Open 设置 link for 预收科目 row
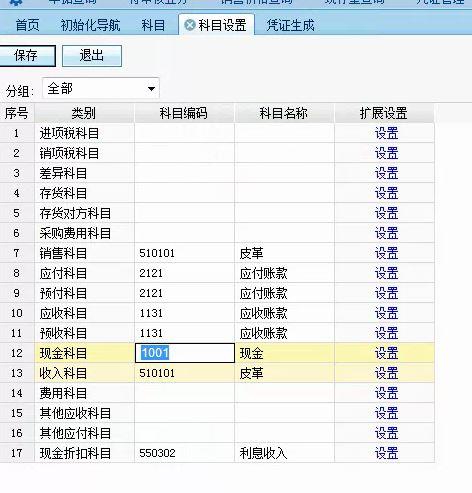This screenshot has width=472, height=493. (386, 333)
